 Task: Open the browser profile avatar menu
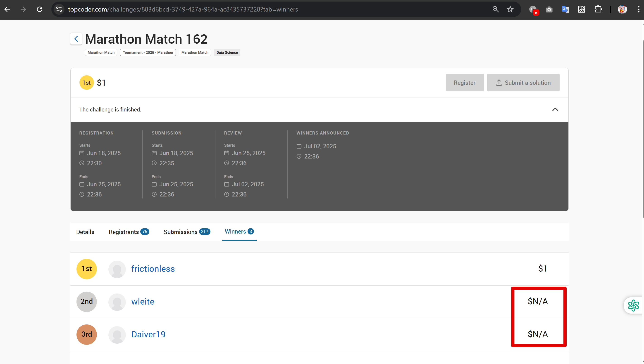click(x=622, y=9)
